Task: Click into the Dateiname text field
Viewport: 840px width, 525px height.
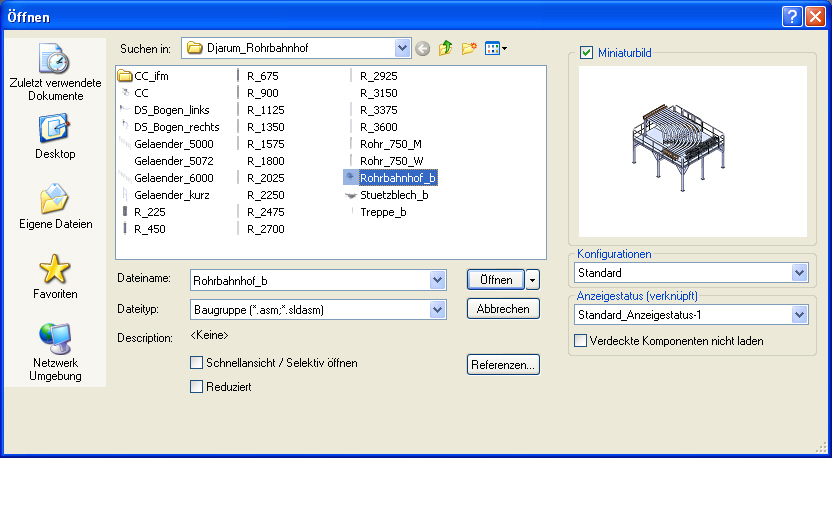Action: coord(310,280)
